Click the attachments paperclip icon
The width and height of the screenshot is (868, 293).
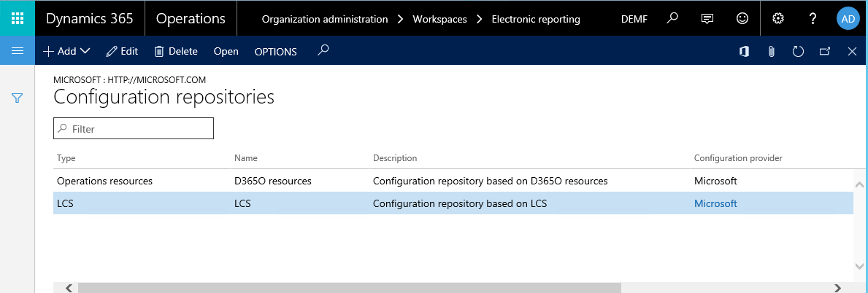tap(771, 52)
